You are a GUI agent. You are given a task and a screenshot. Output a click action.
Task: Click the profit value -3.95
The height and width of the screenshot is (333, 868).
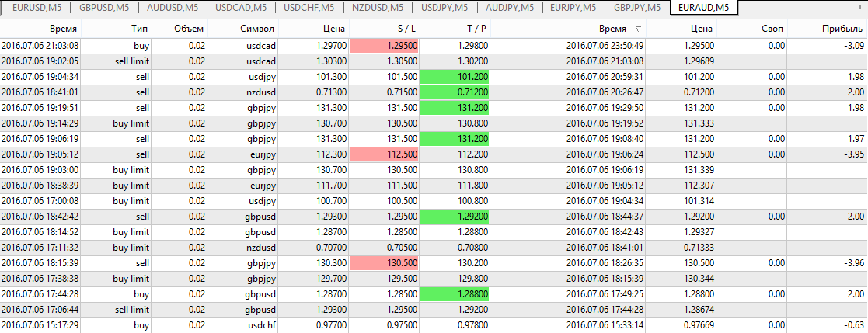pos(852,154)
